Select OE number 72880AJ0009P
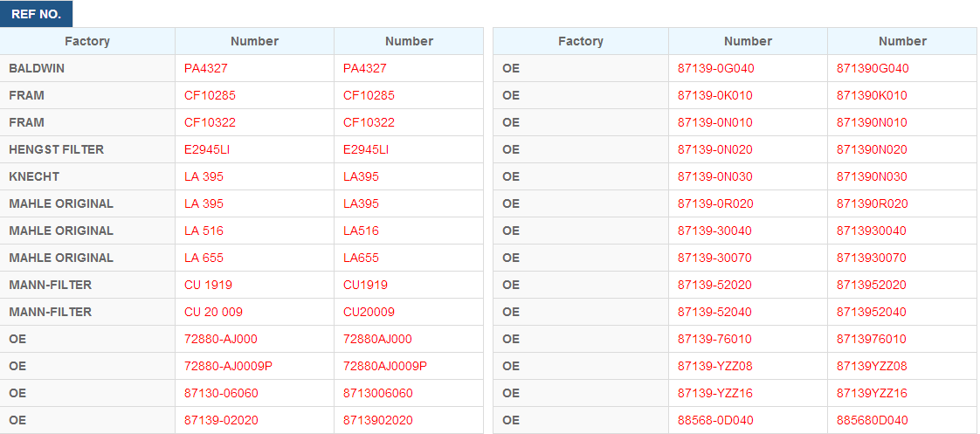The image size is (980, 434). (385, 366)
